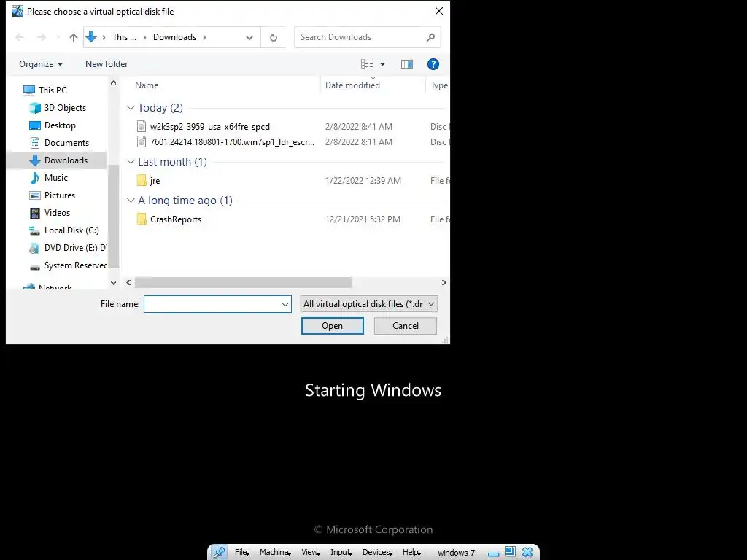Close VM via mini toolbar X icon
Viewport: 747px width, 560px height.
[527, 552]
